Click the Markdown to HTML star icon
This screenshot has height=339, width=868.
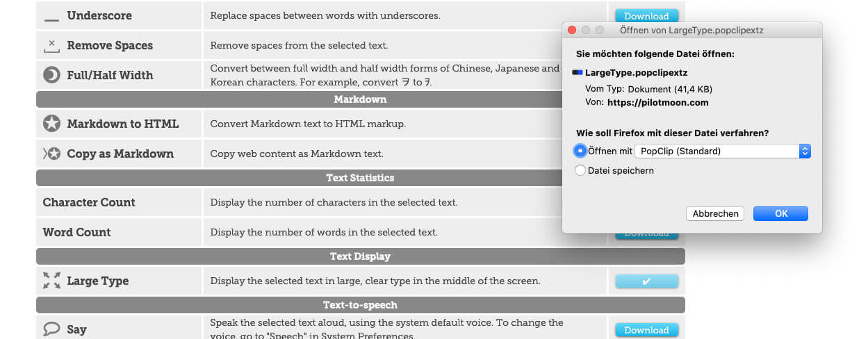pos(51,124)
